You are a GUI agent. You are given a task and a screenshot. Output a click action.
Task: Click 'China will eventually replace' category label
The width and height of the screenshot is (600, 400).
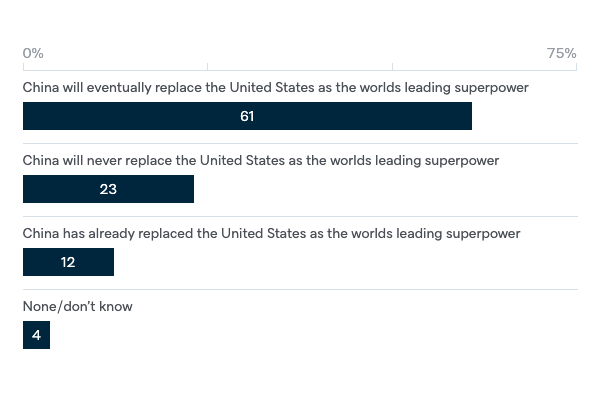(276, 88)
